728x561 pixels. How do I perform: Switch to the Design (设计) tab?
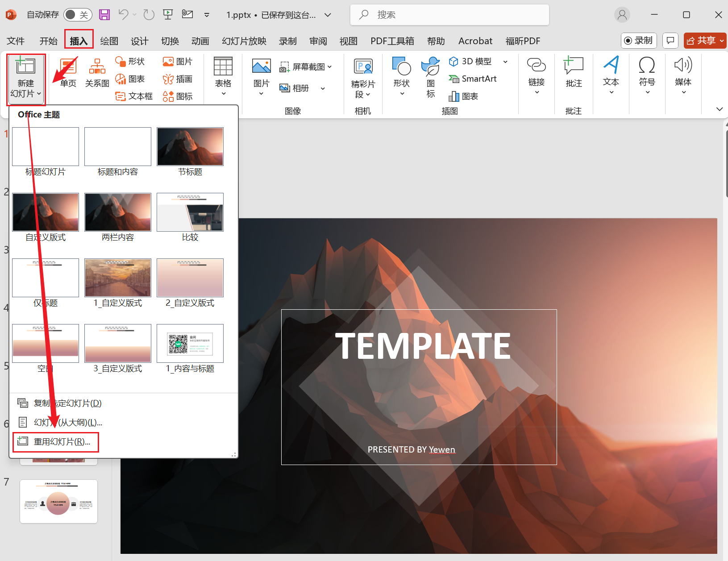pos(139,41)
